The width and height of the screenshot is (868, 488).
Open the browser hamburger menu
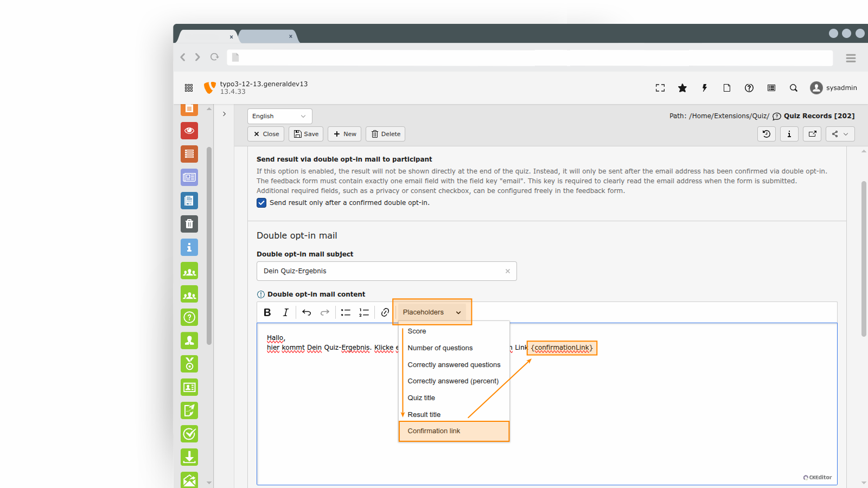[x=851, y=58]
